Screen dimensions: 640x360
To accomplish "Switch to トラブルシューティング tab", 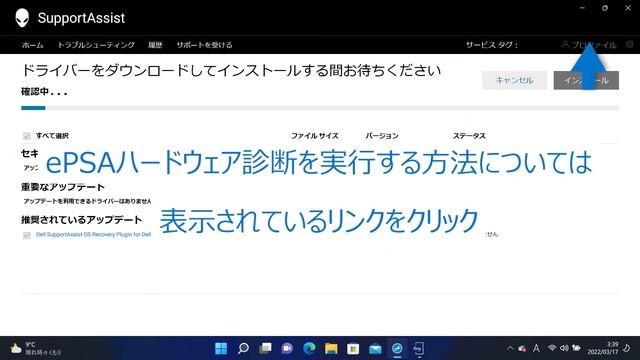I will (96, 45).
